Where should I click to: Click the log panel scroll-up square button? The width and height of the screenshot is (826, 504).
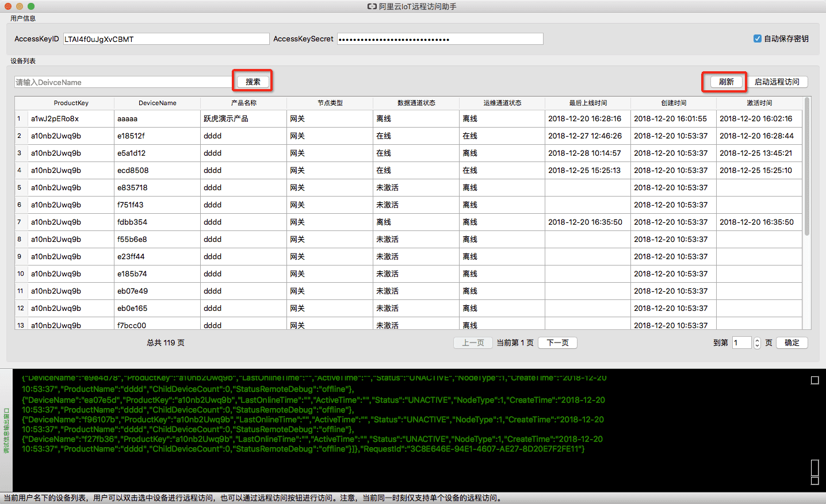pyautogui.click(x=814, y=380)
